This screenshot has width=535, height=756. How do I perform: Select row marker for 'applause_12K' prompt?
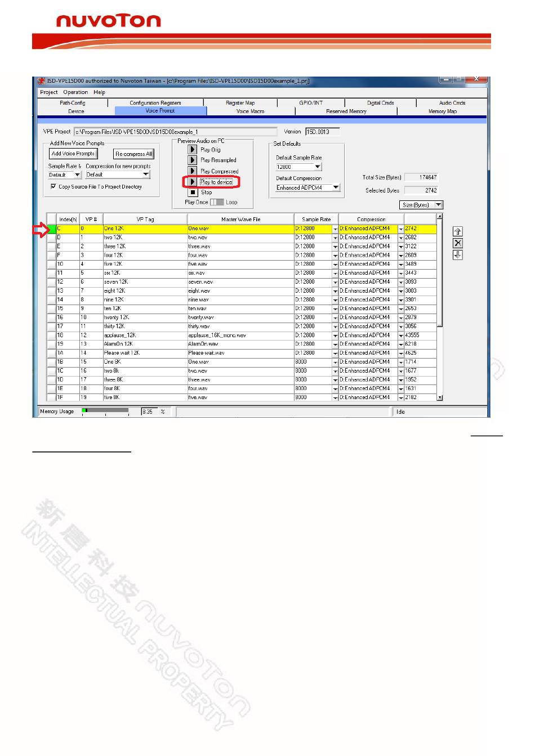coord(51,335)
